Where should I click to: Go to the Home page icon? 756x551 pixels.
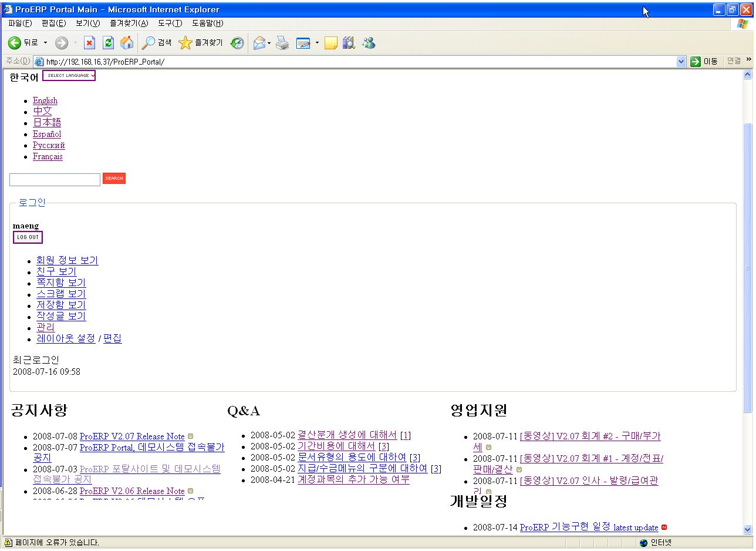126,43
